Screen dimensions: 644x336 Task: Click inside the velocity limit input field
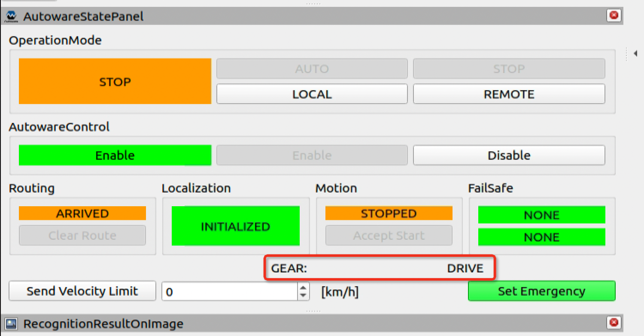[228, 291]
